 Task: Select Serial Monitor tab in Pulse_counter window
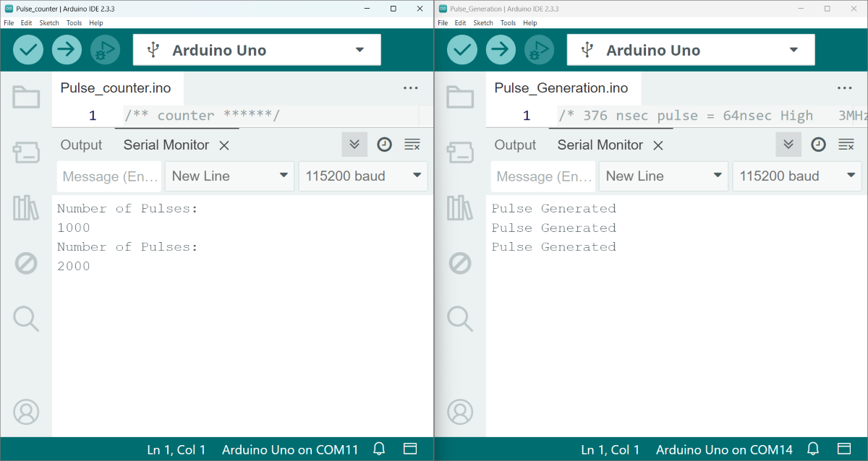[x=166, y=145]
